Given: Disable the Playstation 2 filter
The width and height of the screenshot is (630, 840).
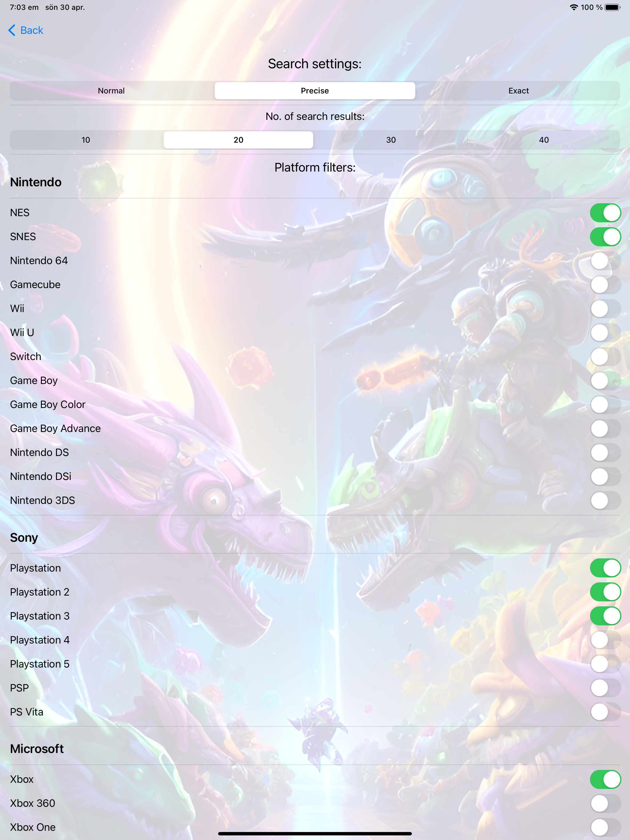Looking at the screenshot, I should click(x=605, y=592).
